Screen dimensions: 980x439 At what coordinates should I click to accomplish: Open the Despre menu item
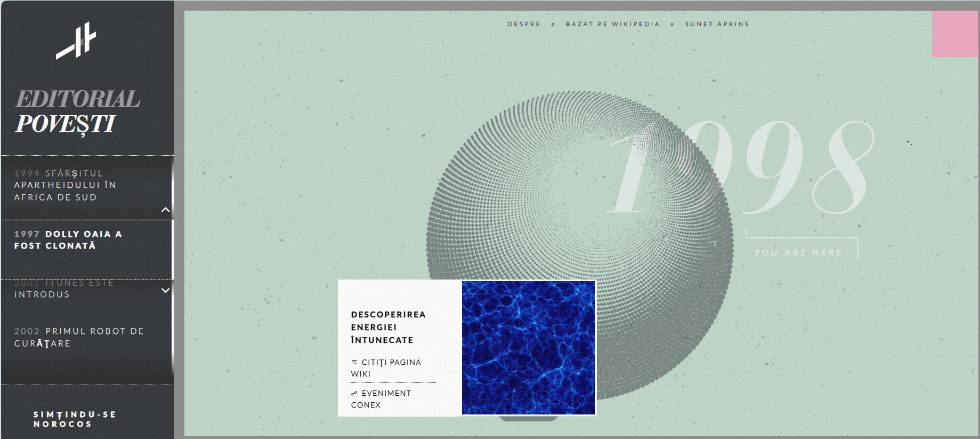(x=523, y=24)
